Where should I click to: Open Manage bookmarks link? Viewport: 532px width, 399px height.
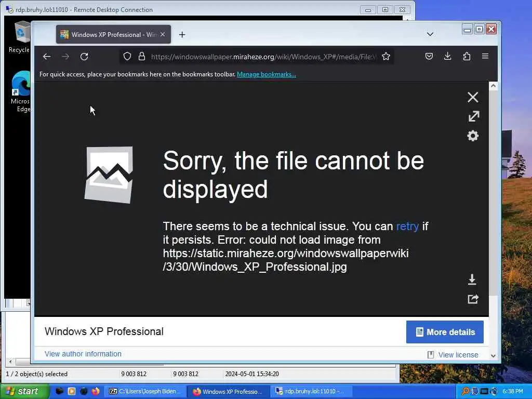(x=267, y=74)
